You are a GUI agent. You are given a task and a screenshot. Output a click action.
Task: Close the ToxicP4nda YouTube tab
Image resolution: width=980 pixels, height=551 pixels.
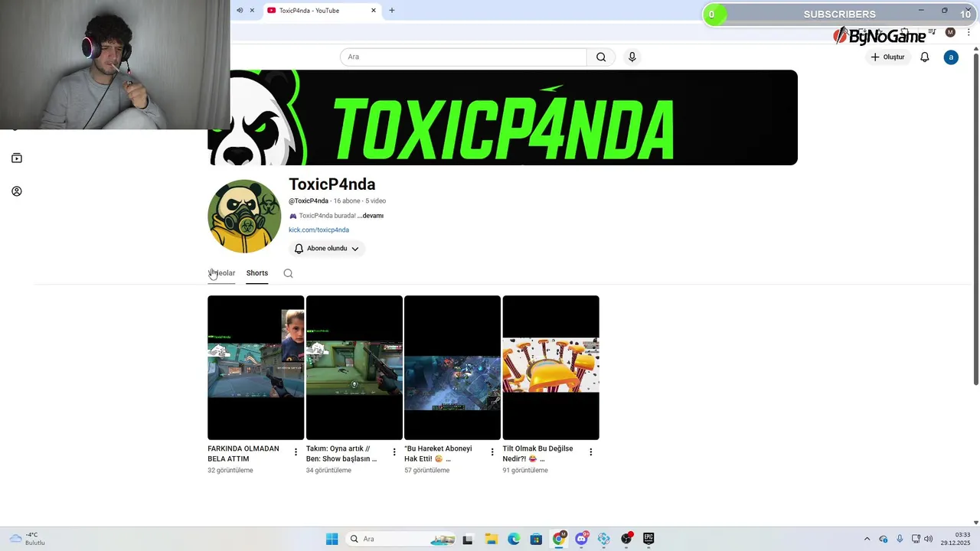[x=374, y=11]
